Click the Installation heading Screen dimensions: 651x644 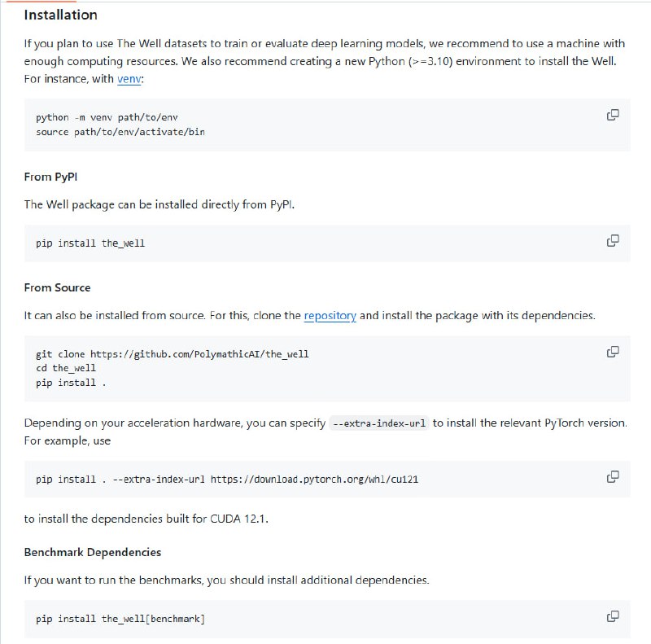pos(60,15)
